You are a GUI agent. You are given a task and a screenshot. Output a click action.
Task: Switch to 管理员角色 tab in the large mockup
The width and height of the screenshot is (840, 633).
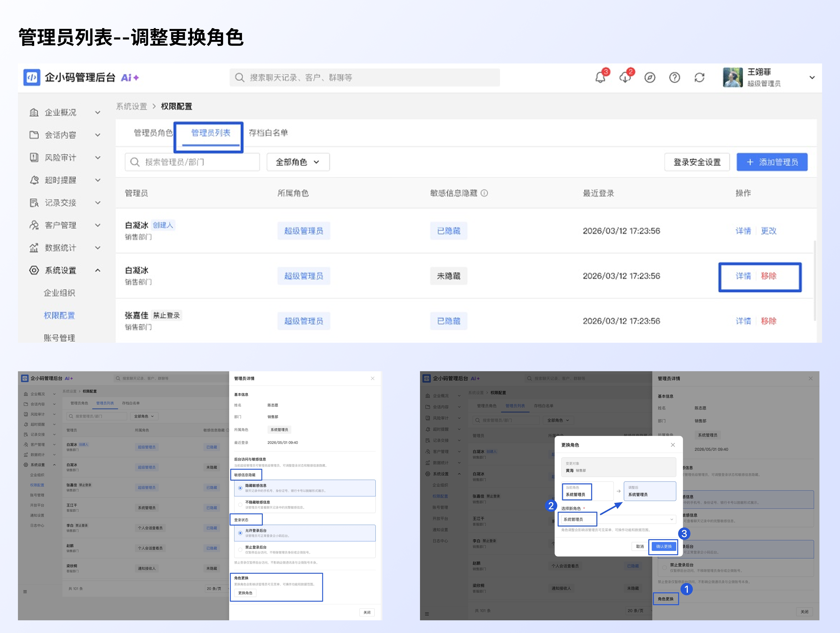[153, 133]
